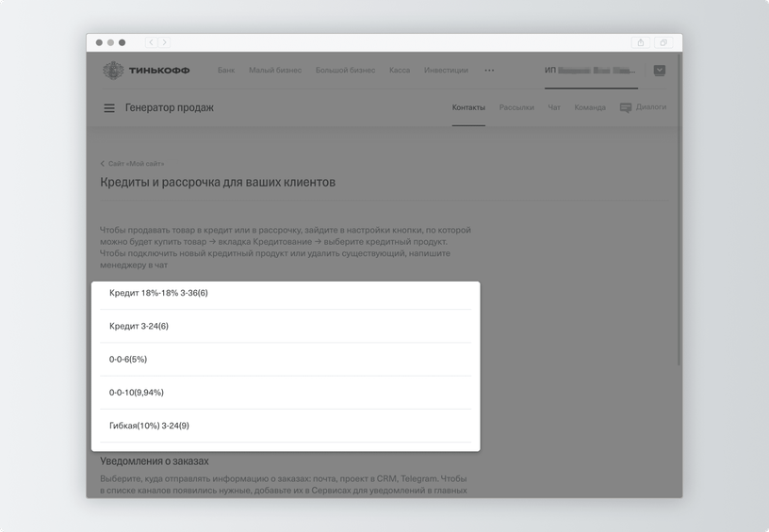This screenshot has height=532, width=769.
Task: Click the page vertical scrollbar
Action: [x=679, y=211]
